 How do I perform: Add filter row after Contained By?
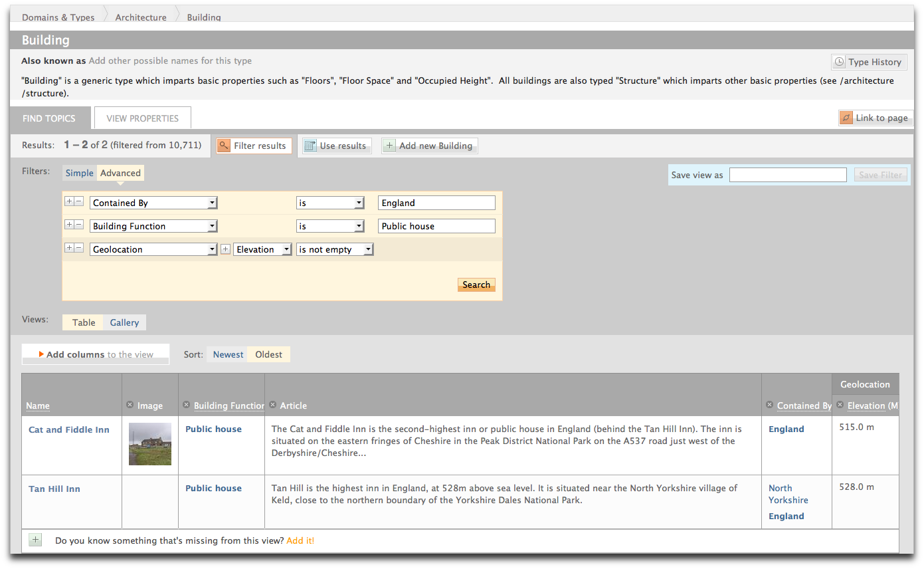(x=69, y=201)
